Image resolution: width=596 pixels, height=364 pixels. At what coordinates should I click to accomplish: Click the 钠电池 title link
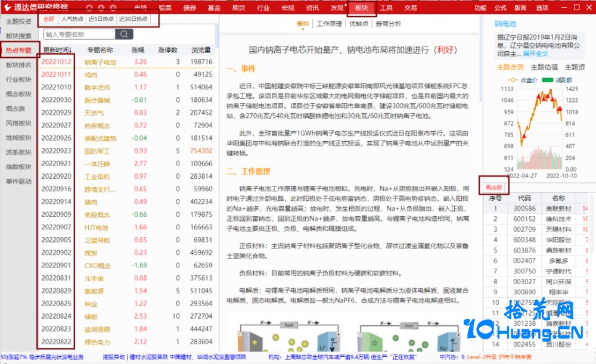tap(505, 24)
